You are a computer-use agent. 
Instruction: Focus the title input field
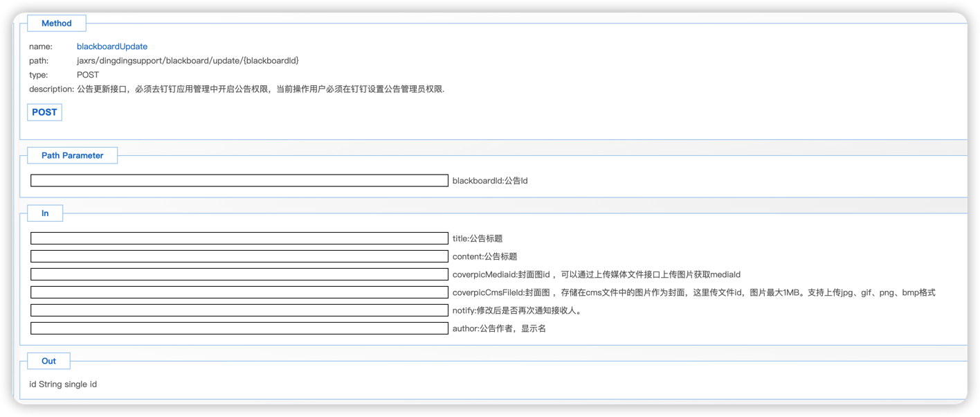point(239,238)
